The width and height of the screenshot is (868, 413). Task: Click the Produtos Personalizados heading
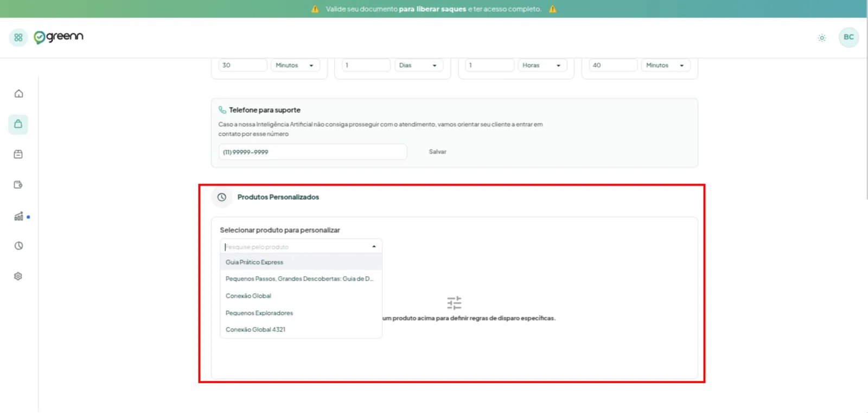(x=278, y=197)
